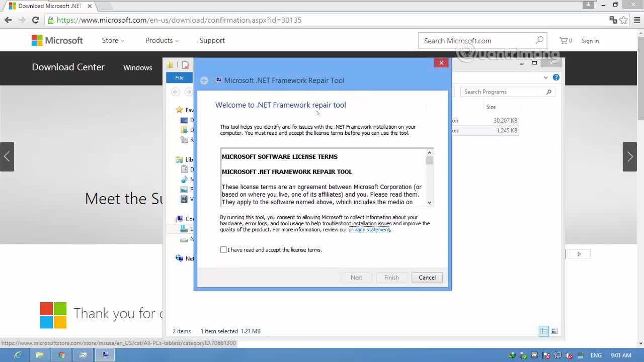This screenshot has width=644, height=362.
Task: Click the Cancel button in Repair Tool dialog
Action: pos(427,278)
